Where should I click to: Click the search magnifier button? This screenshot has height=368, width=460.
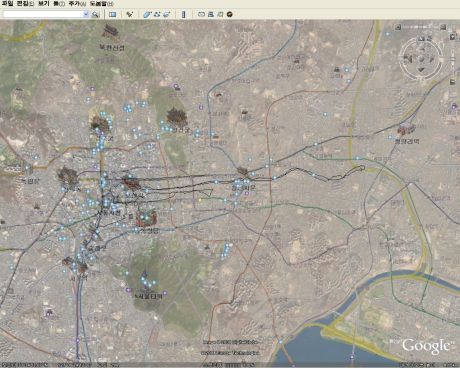point(95,14)
